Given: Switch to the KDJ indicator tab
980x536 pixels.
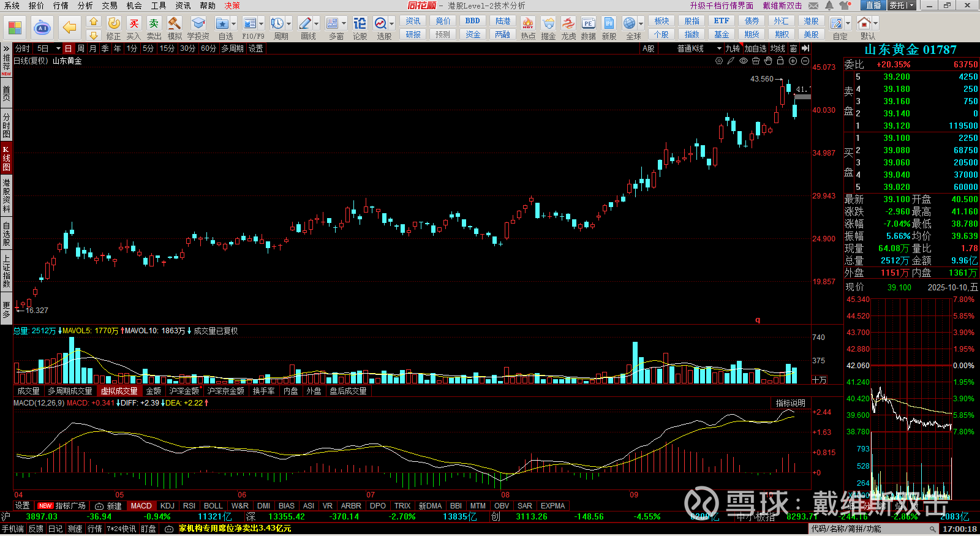Looking at the screenshot, I should pos(167,506).
